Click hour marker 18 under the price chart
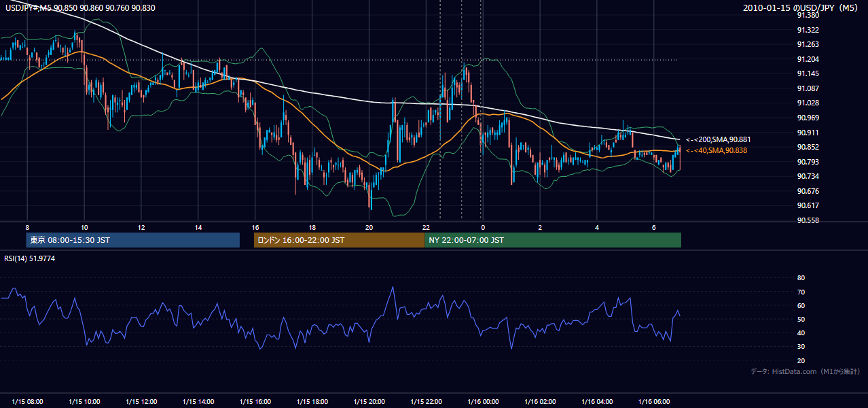The width and height of the screenshot is (868, 408). [x=312, y=227]
